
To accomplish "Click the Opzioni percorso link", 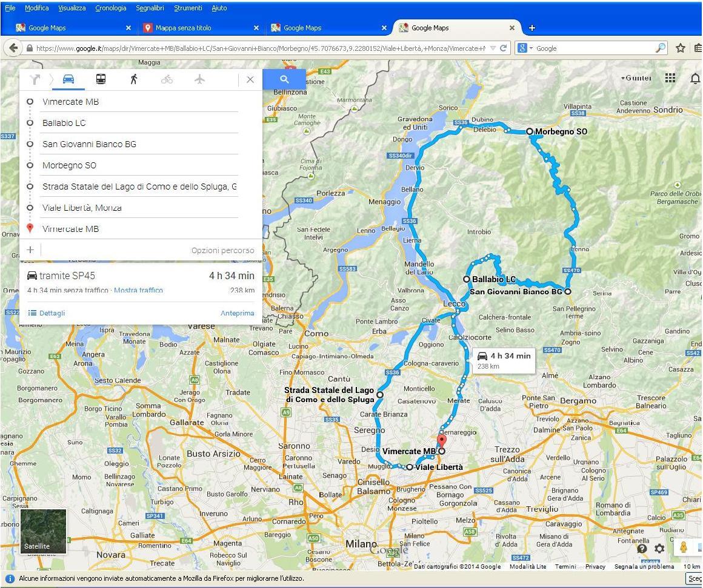I will point(223,250).
